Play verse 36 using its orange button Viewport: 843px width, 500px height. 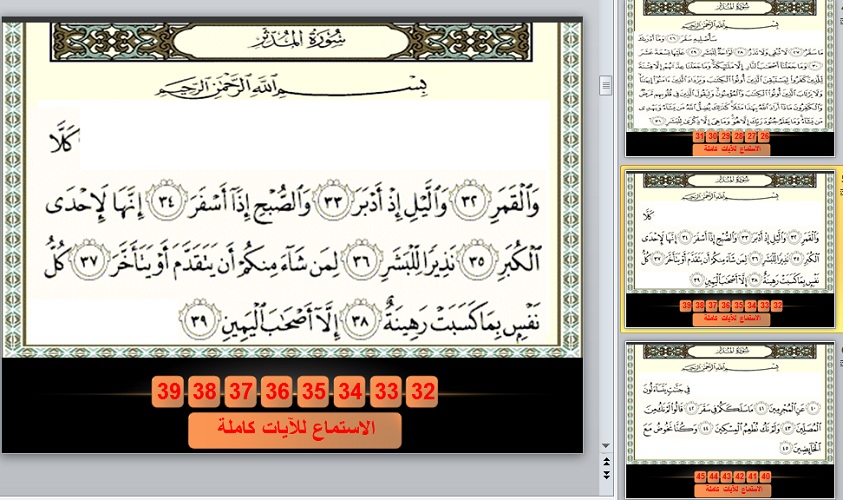(x=277, y=391)
